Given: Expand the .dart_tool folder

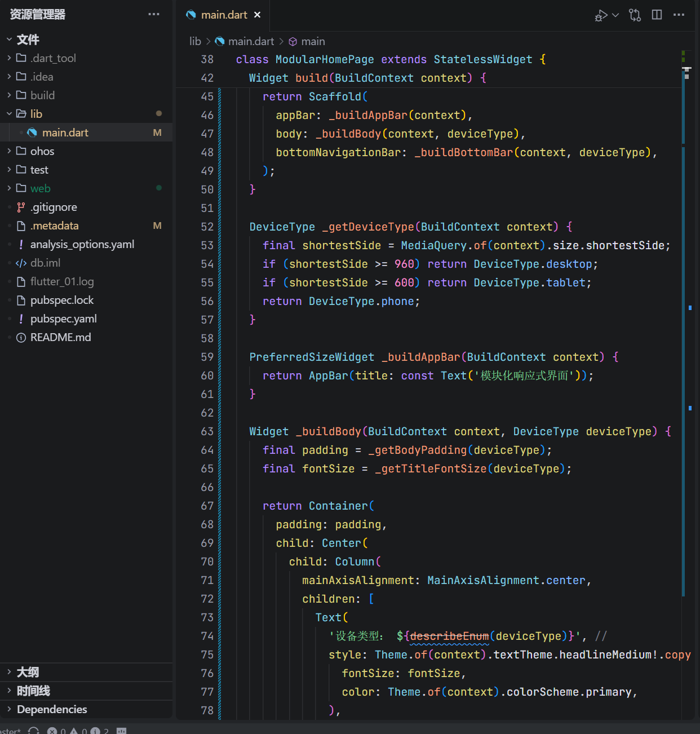Looking at the screenshot, I should 86,58.
